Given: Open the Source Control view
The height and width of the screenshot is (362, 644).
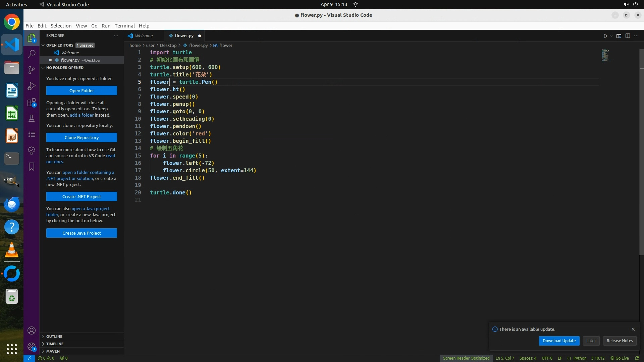Looking at the screenshot, I should (32, 70).
